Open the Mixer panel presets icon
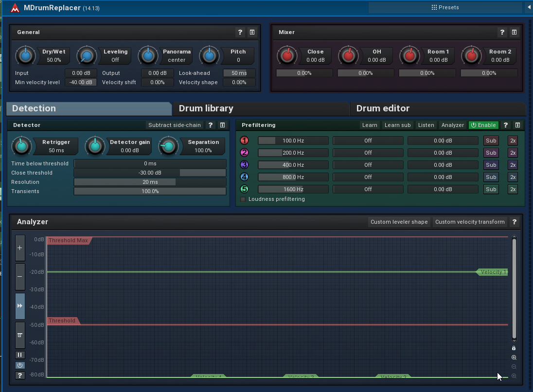The width and height of the screenshot is (533, 392). point(514,32)
